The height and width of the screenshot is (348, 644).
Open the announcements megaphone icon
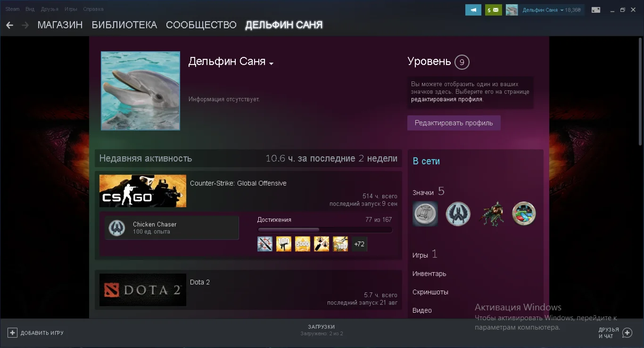473,9
